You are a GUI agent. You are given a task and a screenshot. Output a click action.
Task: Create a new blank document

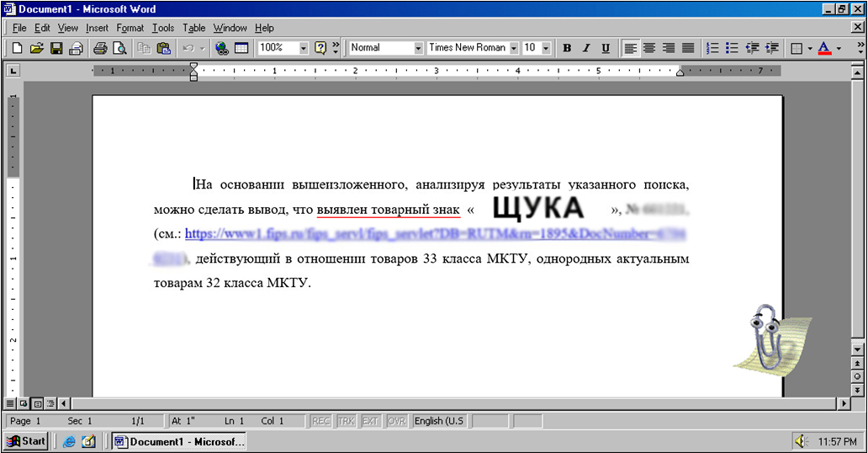(17, 48)
